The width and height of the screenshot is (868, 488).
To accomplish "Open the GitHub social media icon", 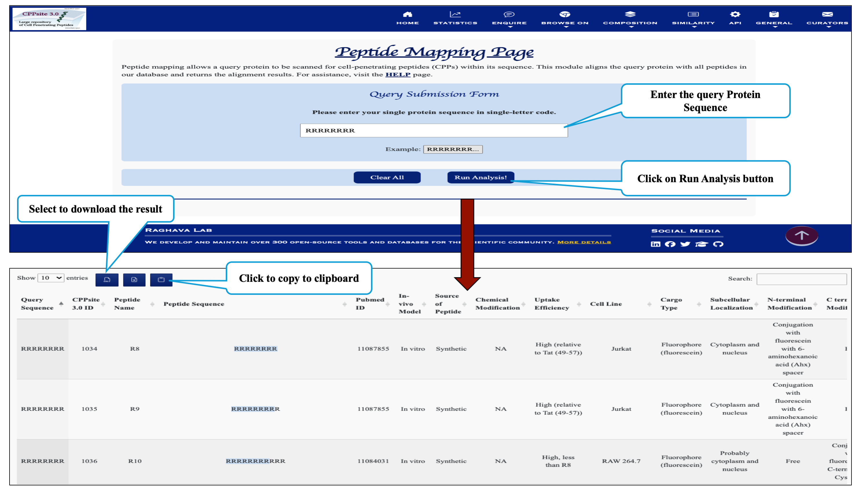I will pyautogui.click(x=718, y=244).
